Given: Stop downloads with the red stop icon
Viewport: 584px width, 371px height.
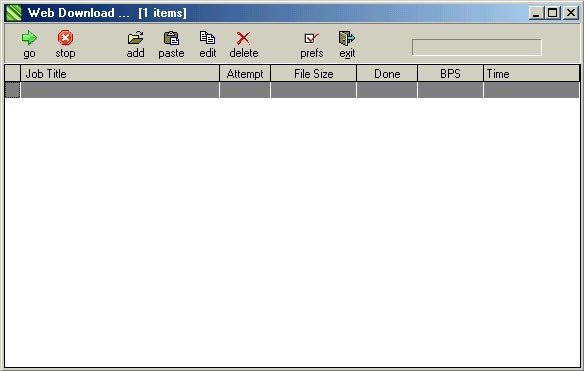Looking at the screenshot, I should (65, 38).
